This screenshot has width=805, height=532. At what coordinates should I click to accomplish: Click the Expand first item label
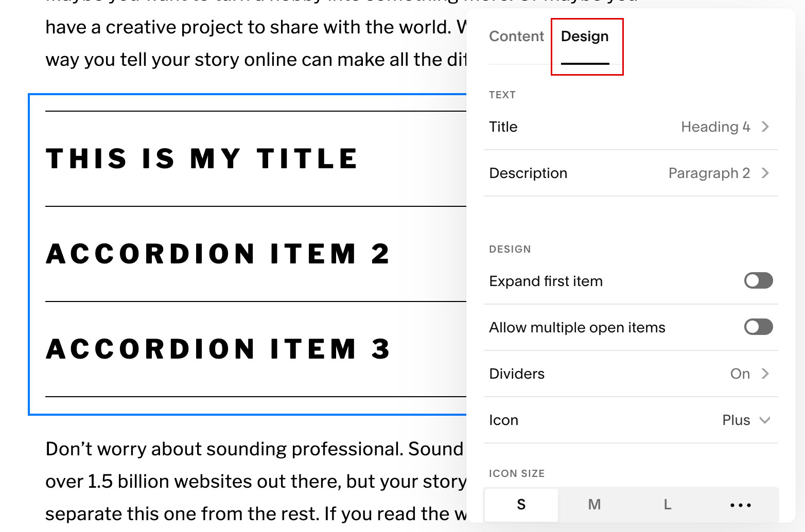point(546,281)
